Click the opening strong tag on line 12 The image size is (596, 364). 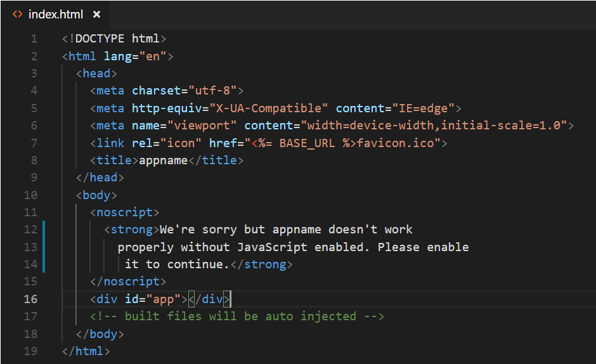(131, 229)
